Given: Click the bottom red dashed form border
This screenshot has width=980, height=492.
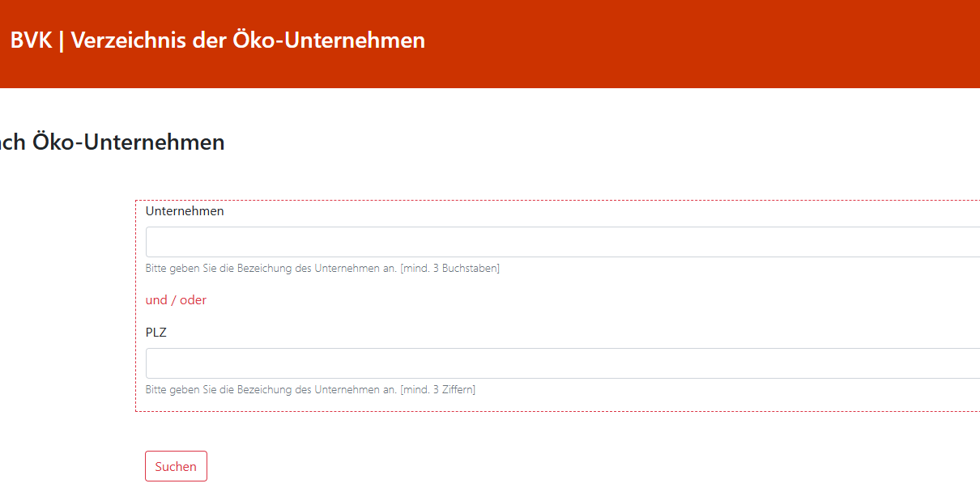Looking at the screenshot, I should pos(557,412).
